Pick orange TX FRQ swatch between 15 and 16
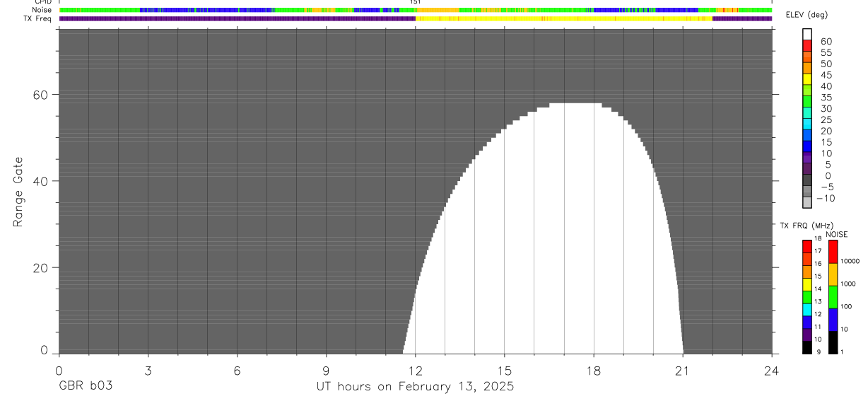Image resolution: width=868 pixels, height=401 pixels. (807, 272)
